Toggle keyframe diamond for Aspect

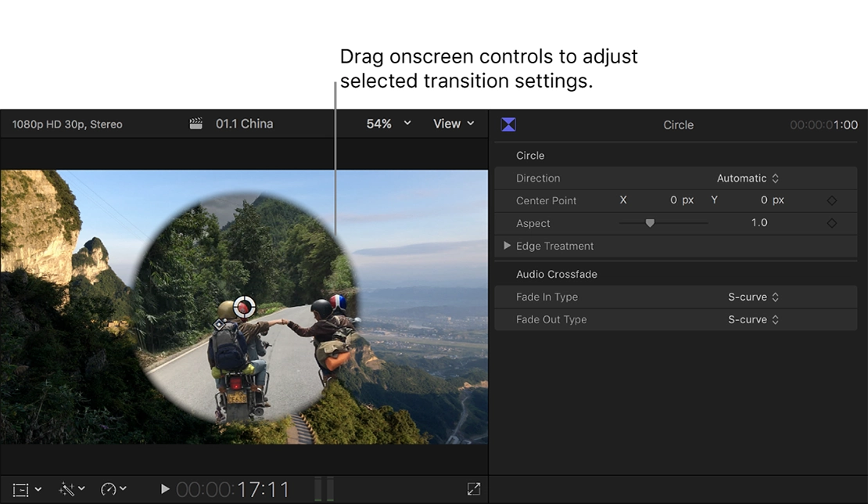(x=832, y=223)
